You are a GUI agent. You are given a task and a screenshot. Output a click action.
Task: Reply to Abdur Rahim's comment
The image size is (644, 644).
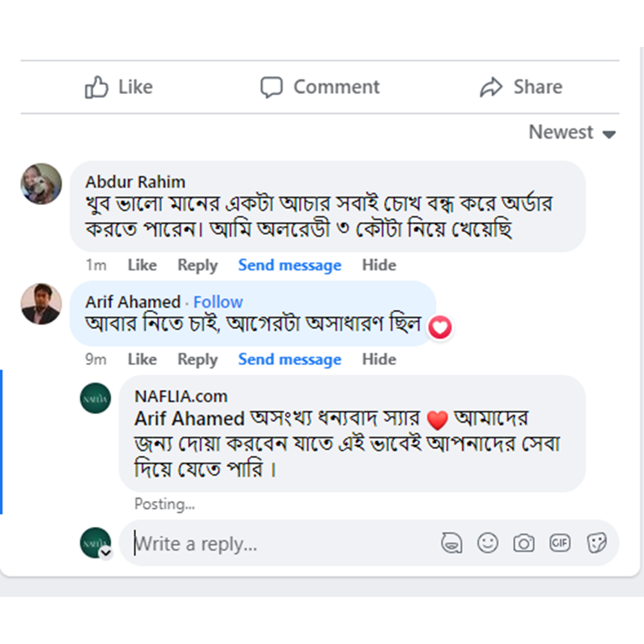pyautogui.click(x=197, y=265)
